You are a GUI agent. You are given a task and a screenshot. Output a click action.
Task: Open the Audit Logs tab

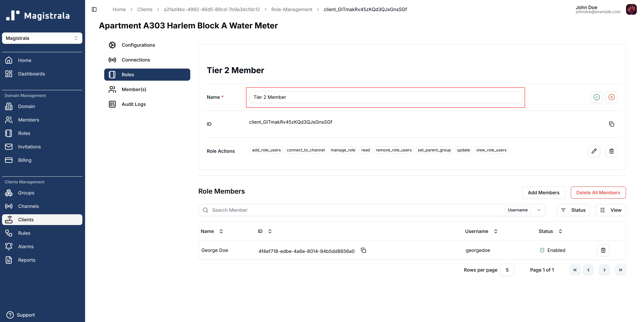coord(133,104)
